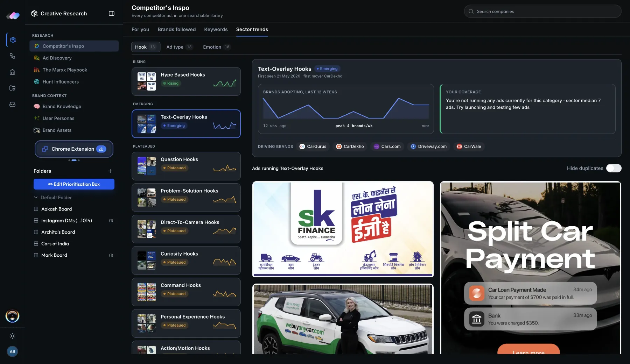Open the Command Hooks card
Image resolution: width=630 pixels, height=364 pixels.
point(186,292)
